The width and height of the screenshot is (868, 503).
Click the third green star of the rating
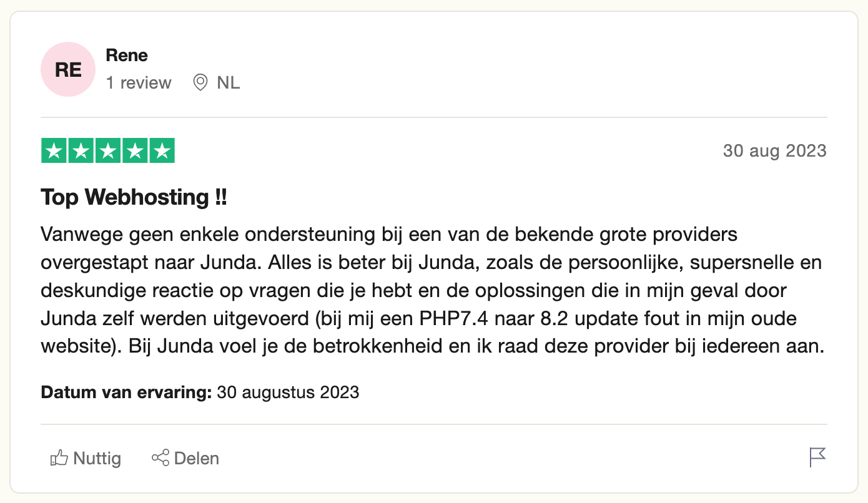(x=107, y=150)
